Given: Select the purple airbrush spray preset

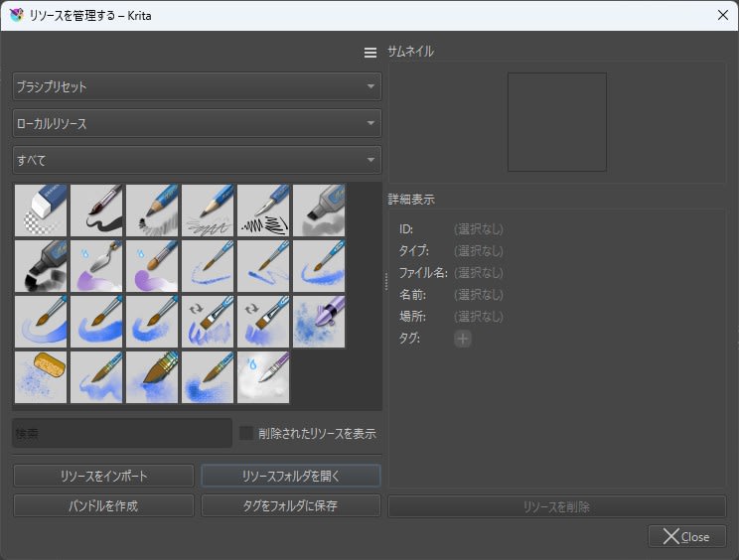Looking at the screenshot, I should (x=319, y=322).
